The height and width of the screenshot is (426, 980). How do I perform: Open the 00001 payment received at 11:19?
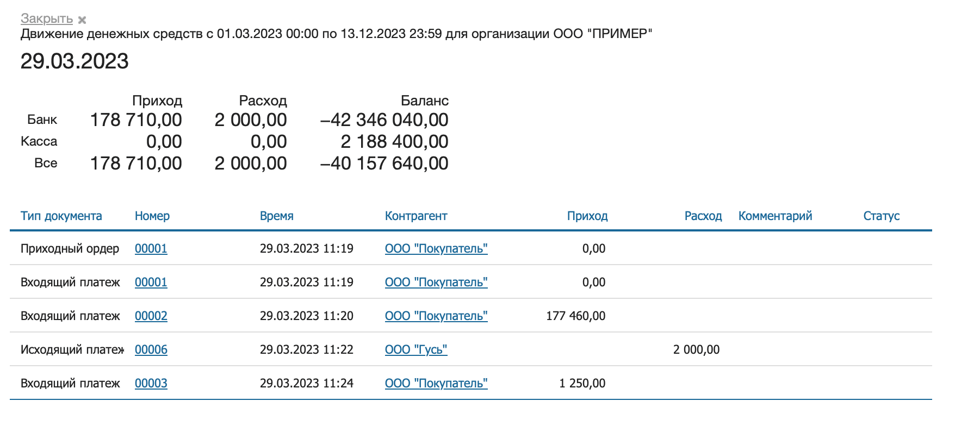151,283
